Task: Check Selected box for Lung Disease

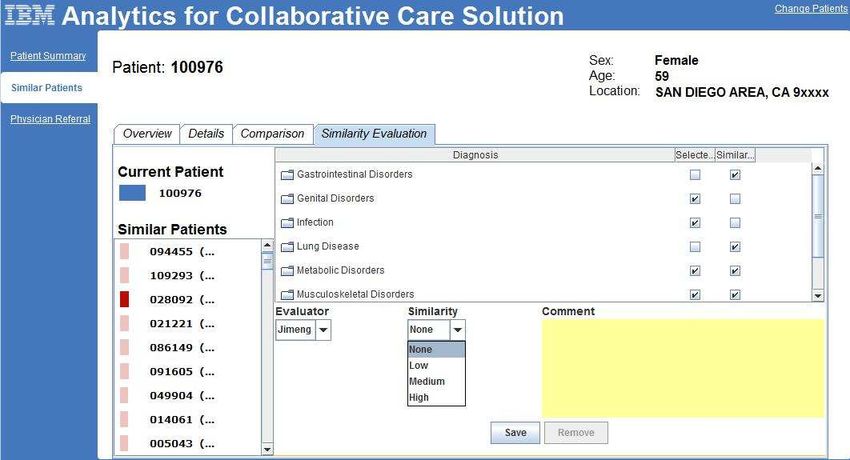Action: coord(694,247)
